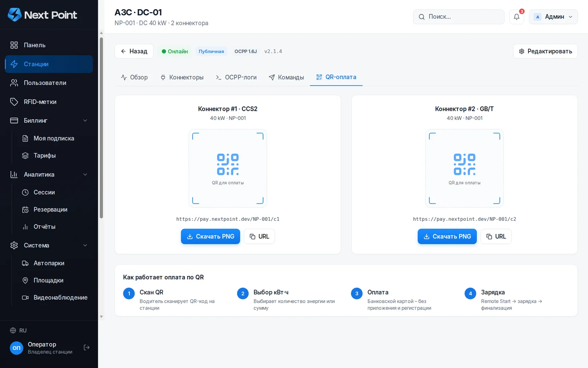
Task: Click the globe language icon RU
Action: pos(13,330)
